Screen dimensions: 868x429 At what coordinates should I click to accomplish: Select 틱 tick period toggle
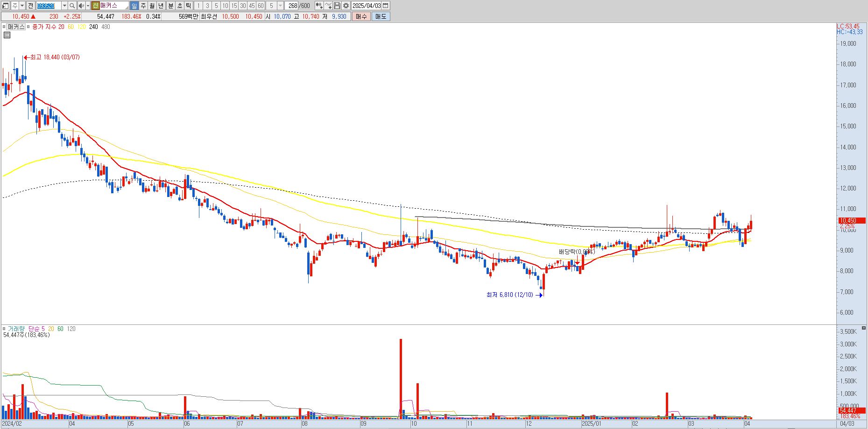tap(188, 6)
